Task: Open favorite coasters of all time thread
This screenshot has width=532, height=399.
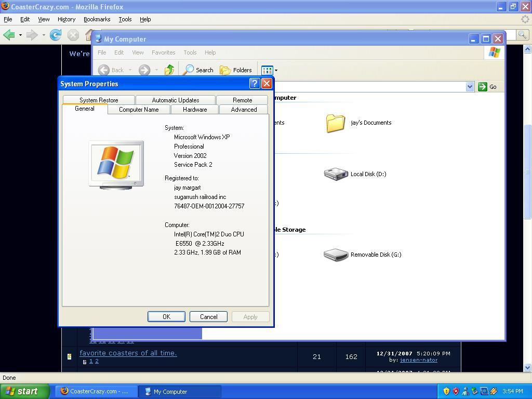Action: tap(128, 353)
